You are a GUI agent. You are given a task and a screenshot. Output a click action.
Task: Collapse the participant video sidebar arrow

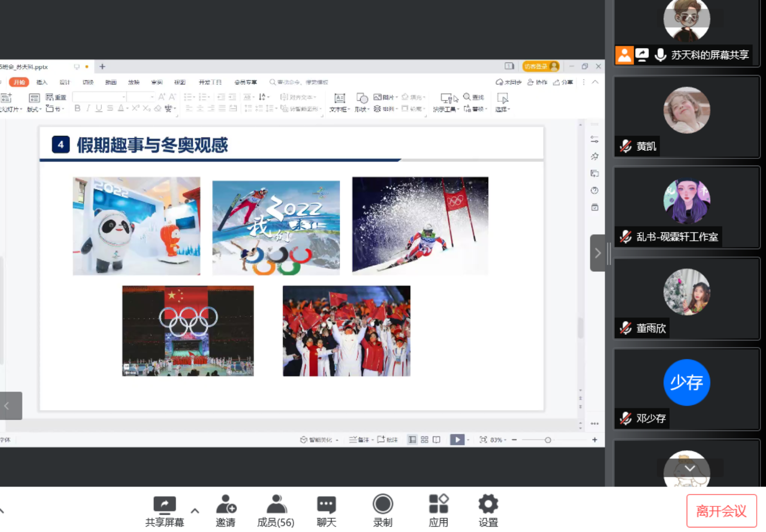pos(597,253)
